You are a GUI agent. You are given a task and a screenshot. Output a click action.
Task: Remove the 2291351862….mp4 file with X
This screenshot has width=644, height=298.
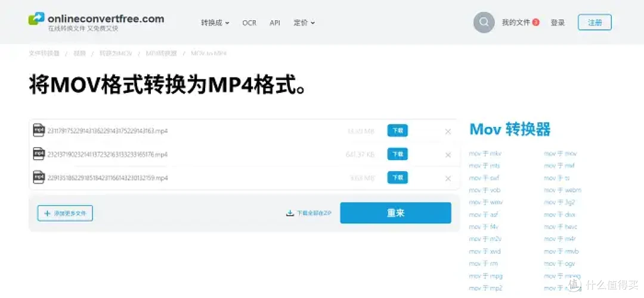[x=448, y=178]
